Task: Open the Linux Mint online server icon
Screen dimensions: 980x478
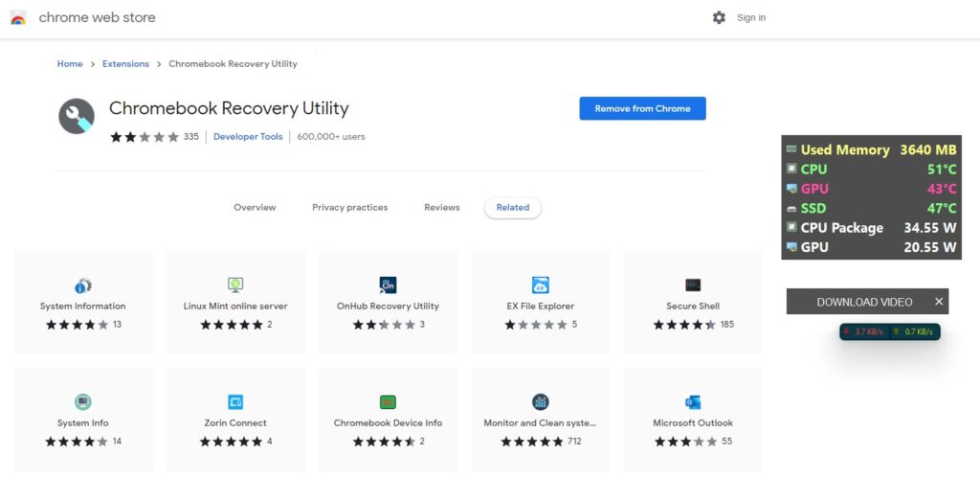Action: point(235,285)
